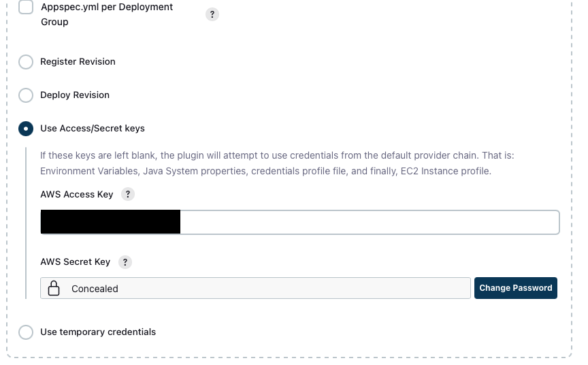Screen dimensions: 588x365
Task: Click the Concealed secret key field
Action: click(x=255, y=288)
